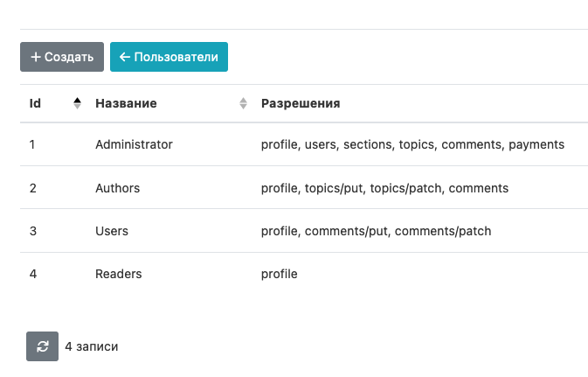Click the Readers profile permission cell
588x377 pixels.
280,274
